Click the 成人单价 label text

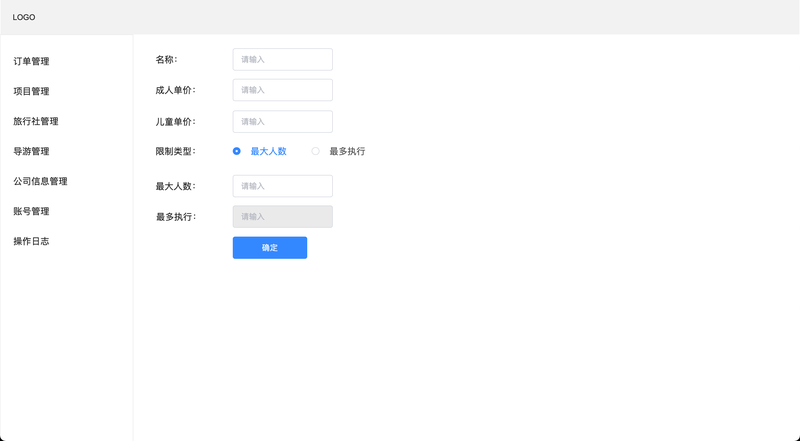[x=176, y=90]
